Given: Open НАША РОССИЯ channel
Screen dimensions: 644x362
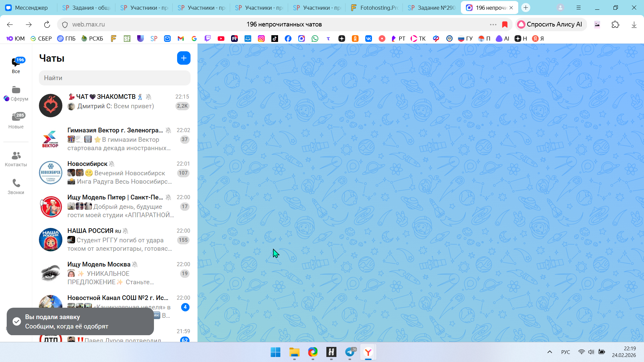Looking at the screenshot, I should coord(114,239).
